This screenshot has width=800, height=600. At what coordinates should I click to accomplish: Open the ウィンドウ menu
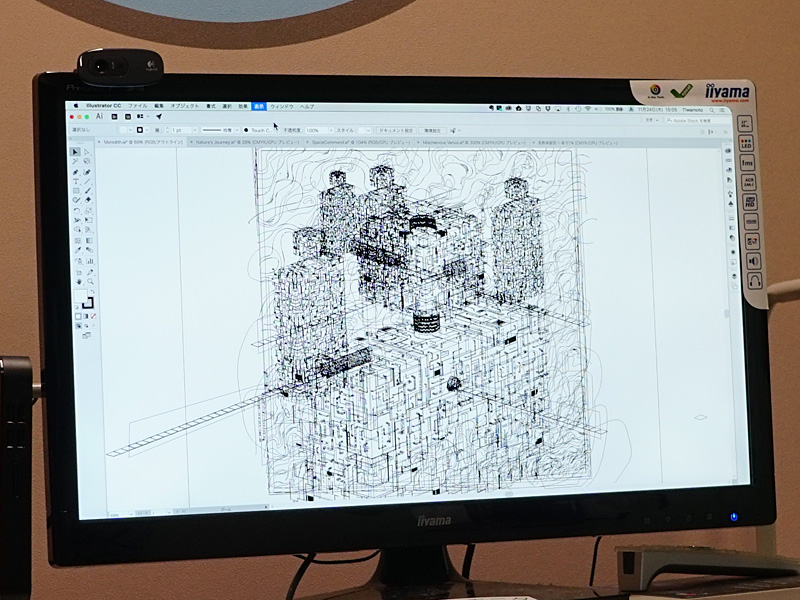click(x=282, y=106)
